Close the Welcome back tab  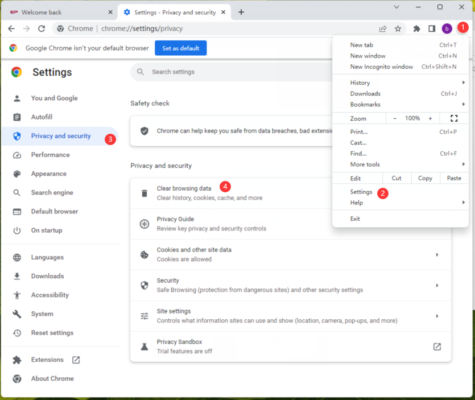point(110,12)
